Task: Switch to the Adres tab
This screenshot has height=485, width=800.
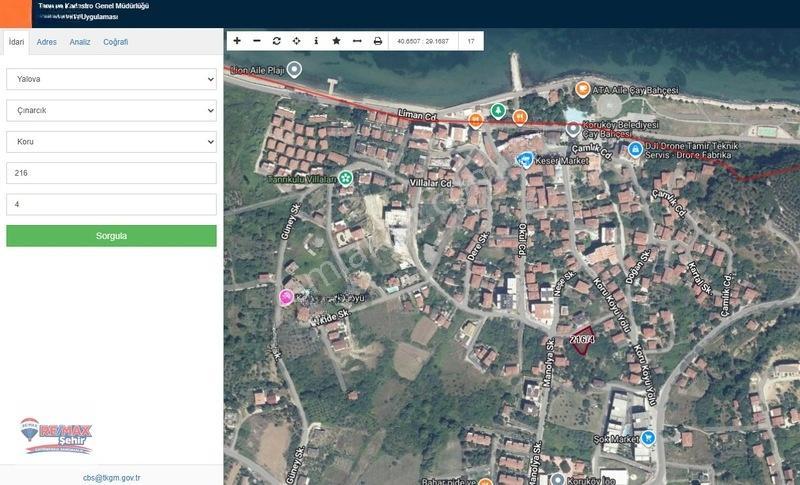Action: point(46,42)
